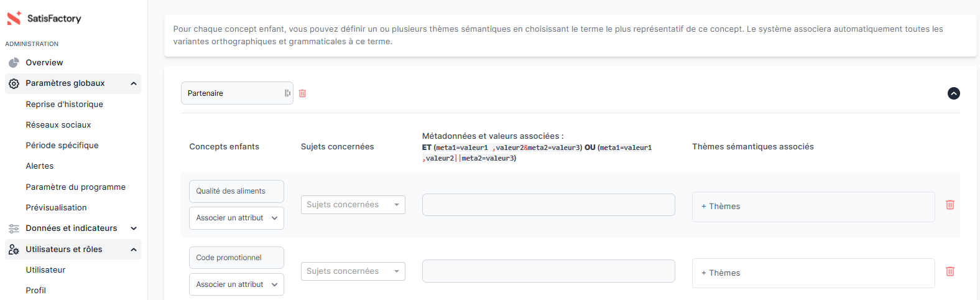Collapse Partenaire section with round chevron button
980x300 pixels.
[953, 93]
